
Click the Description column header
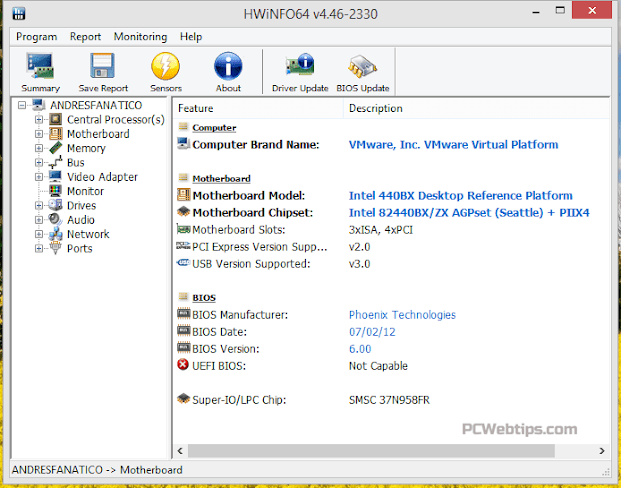476,109
